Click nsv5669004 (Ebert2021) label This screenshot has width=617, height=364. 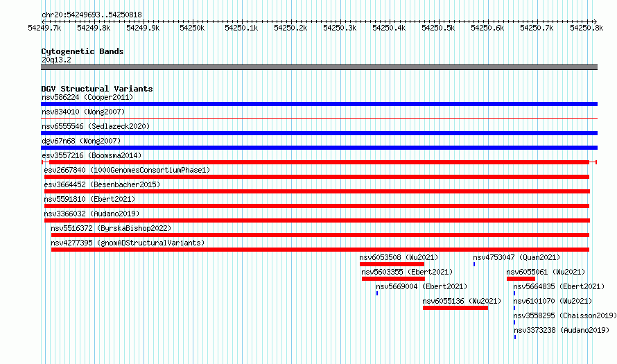pyautogui.click(x=422, y=286)
